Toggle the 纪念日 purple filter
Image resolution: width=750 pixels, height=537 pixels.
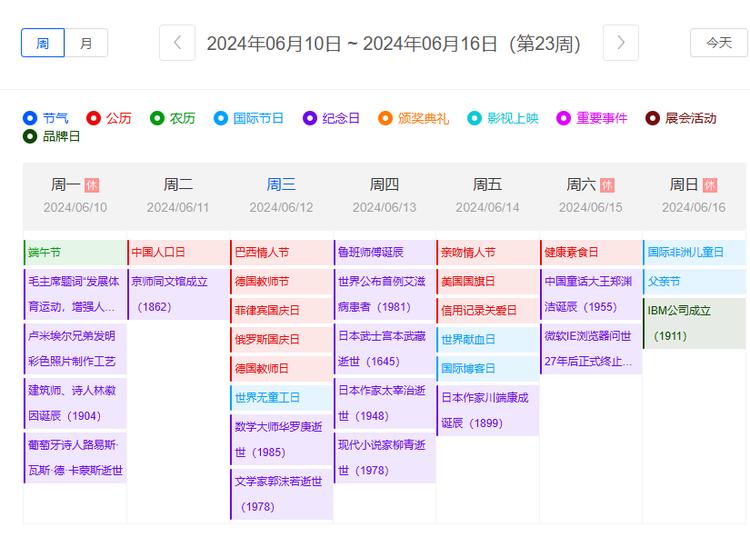[310, 118]
